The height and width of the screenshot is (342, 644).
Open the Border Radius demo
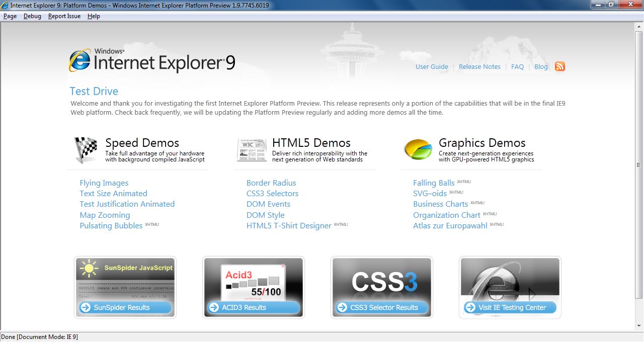tap(271, 183)
